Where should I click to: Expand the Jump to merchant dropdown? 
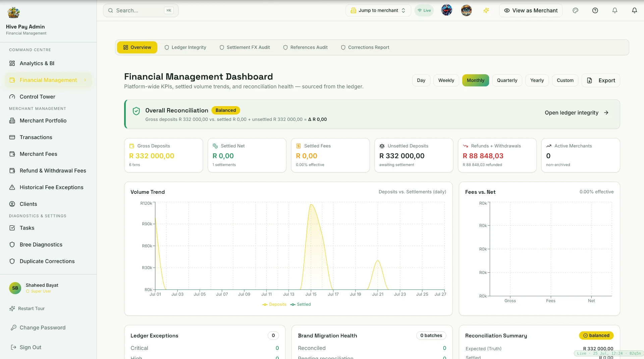pos(378,10)
